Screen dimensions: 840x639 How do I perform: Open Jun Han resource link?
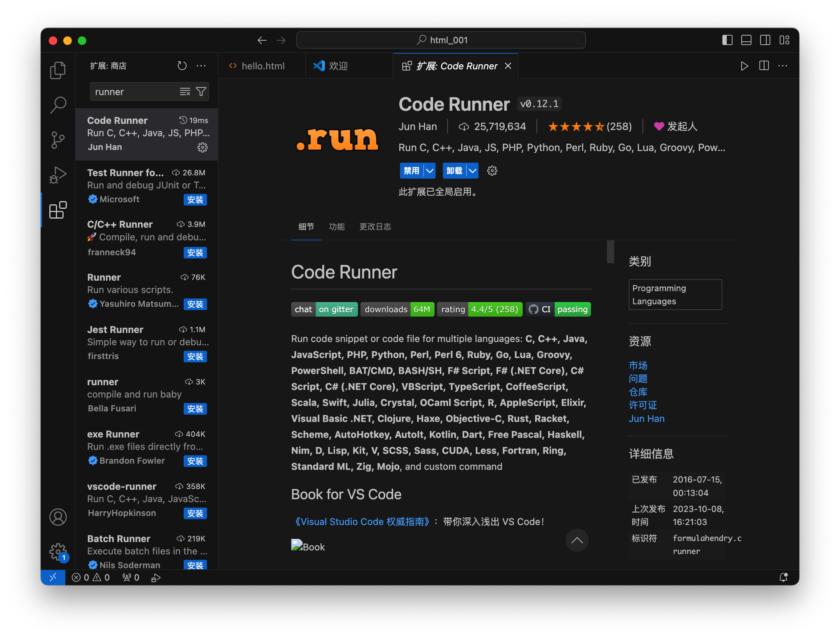[647, 419]
